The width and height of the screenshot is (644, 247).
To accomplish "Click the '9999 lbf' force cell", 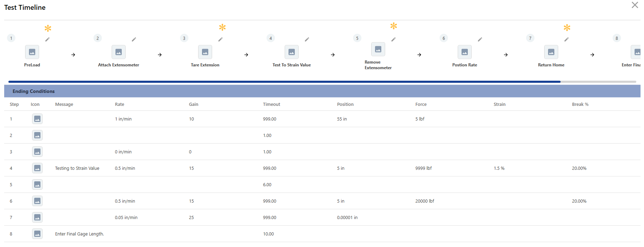I will (x=424, y=168).
